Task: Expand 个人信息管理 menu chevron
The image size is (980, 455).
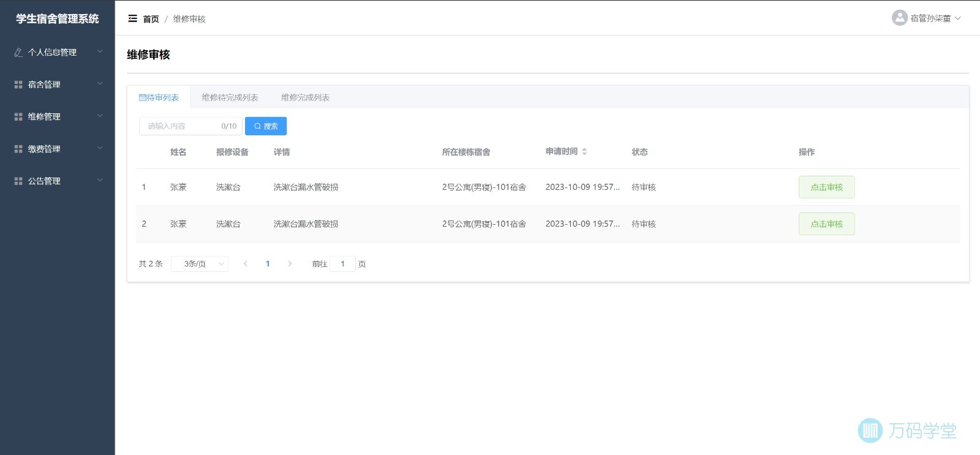Action: pos(100,51)
